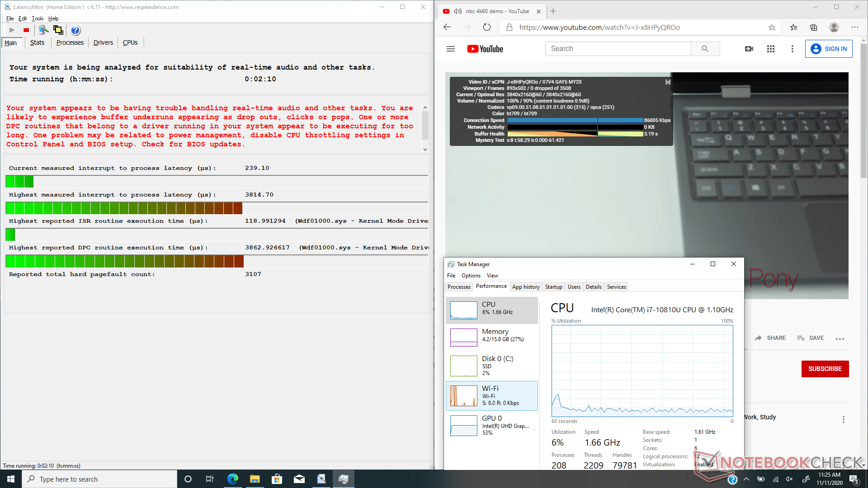This screenshot has width=868, height=488.
Task: Click the SAVE button under the video
Action: pos(810,338)
